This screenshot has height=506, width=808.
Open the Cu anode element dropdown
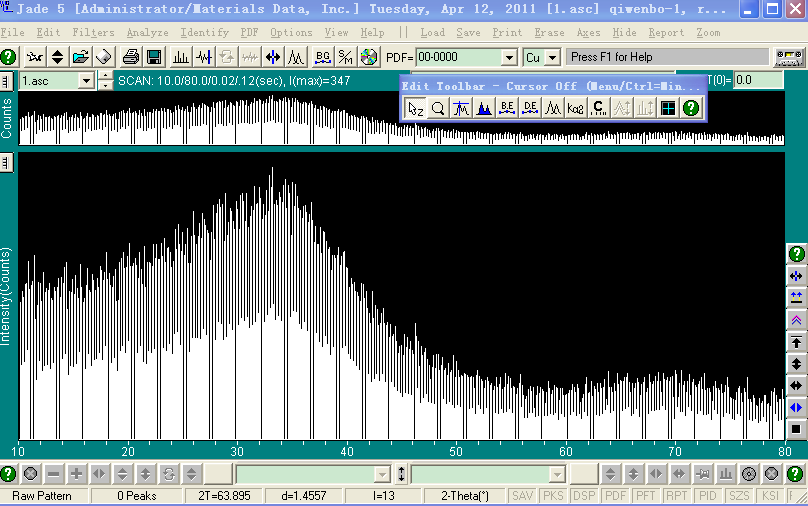(x=551, y=58)
